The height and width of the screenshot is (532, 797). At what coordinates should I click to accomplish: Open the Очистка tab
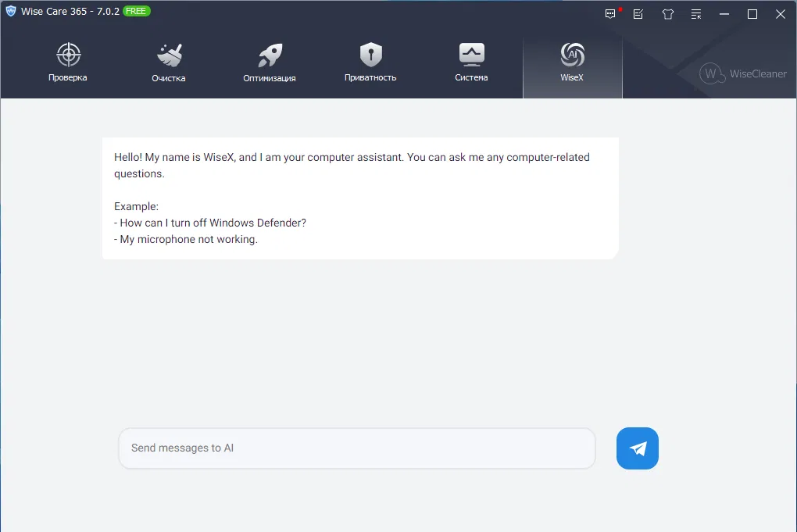[169, 63]
